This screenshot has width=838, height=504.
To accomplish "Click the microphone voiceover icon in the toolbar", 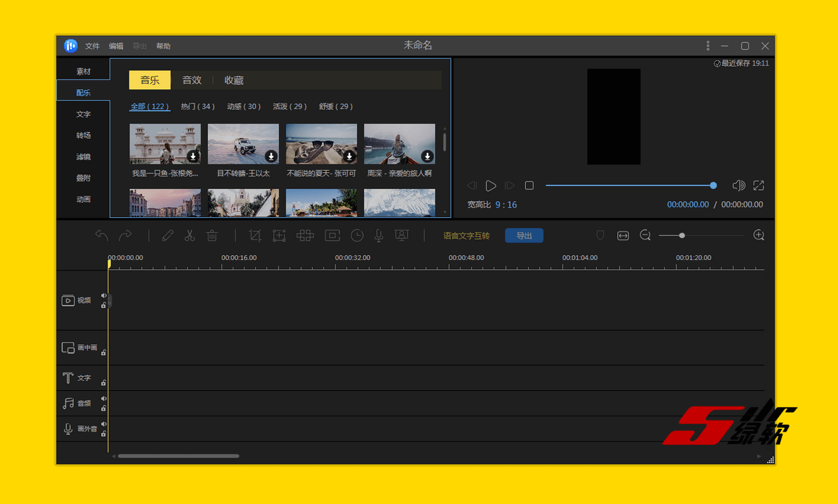I will click(x=379, y=235).
